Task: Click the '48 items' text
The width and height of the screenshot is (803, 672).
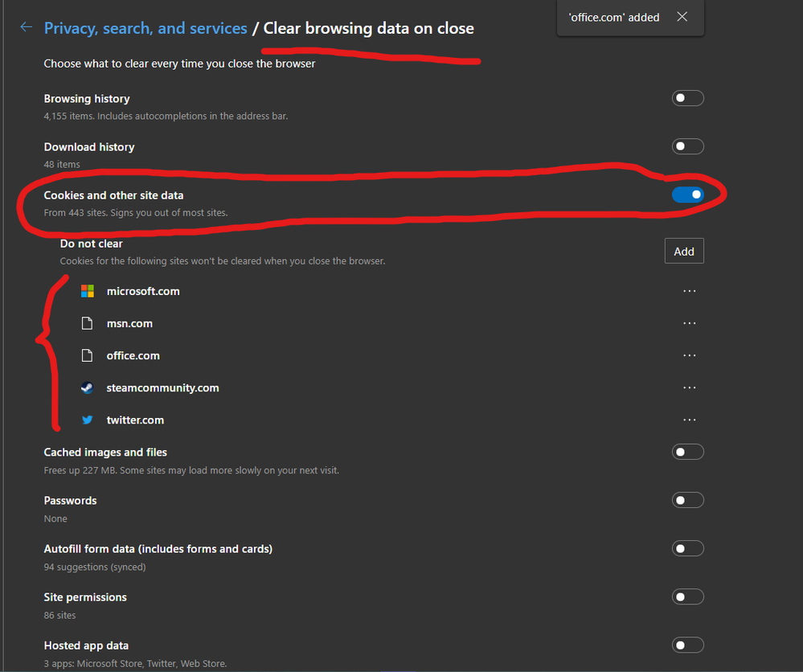Action: click(x=62, y=165)
